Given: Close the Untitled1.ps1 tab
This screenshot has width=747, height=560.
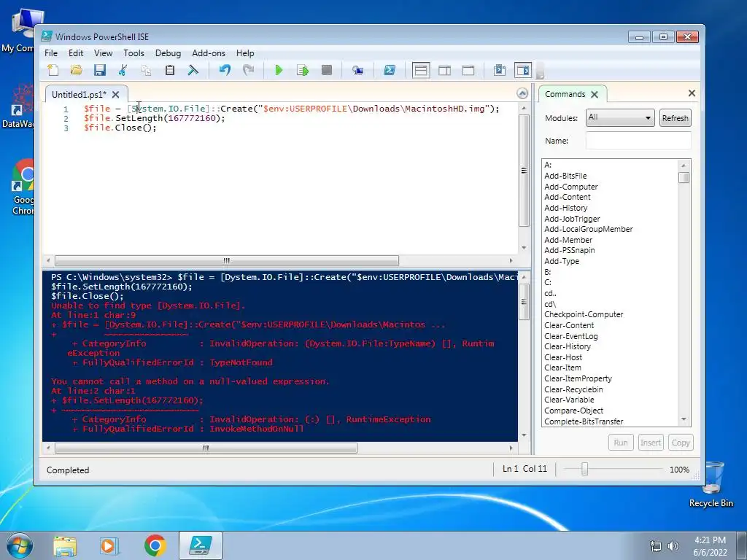Looking at the screenshot, I should pos(116,95).
